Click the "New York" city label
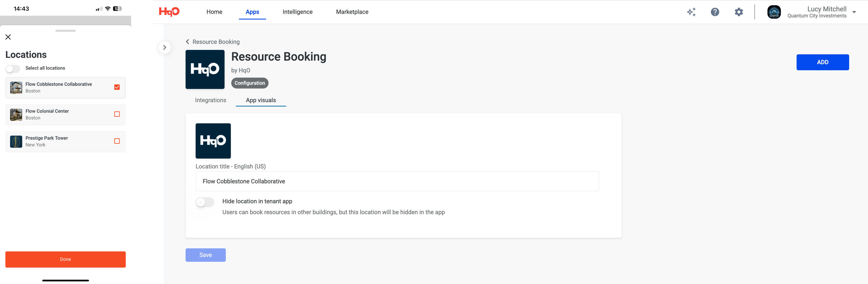 click(x=35, y=145)
